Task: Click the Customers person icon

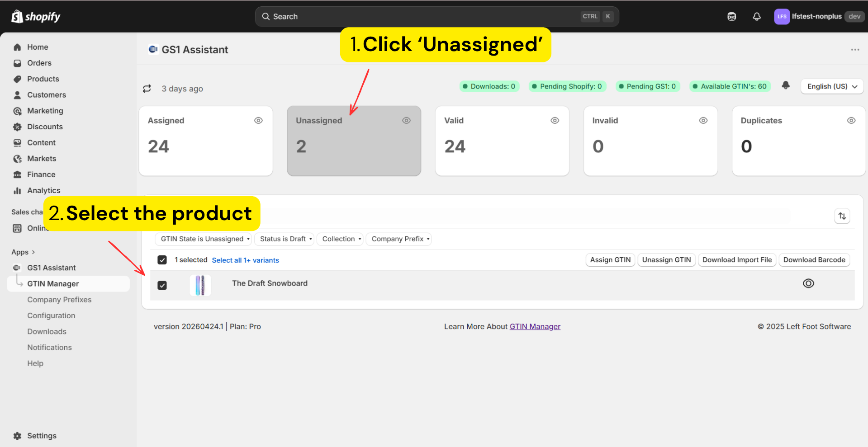Action: tap(18, 95)
